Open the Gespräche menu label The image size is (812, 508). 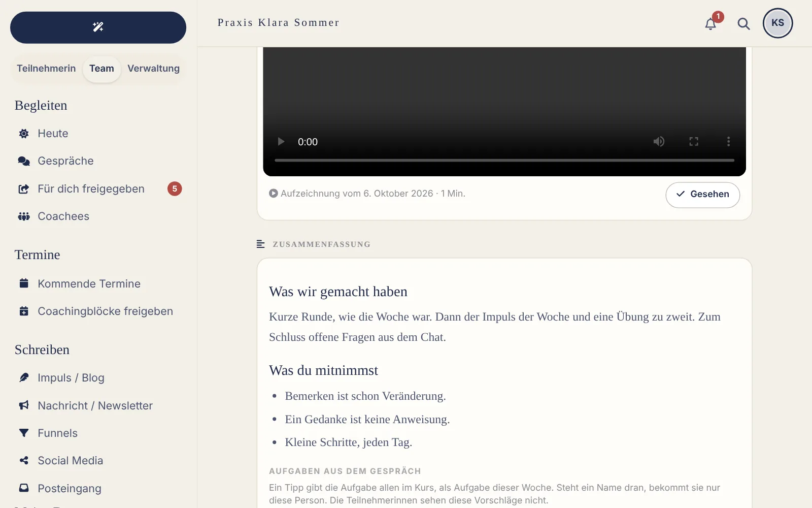coord(65,161)
